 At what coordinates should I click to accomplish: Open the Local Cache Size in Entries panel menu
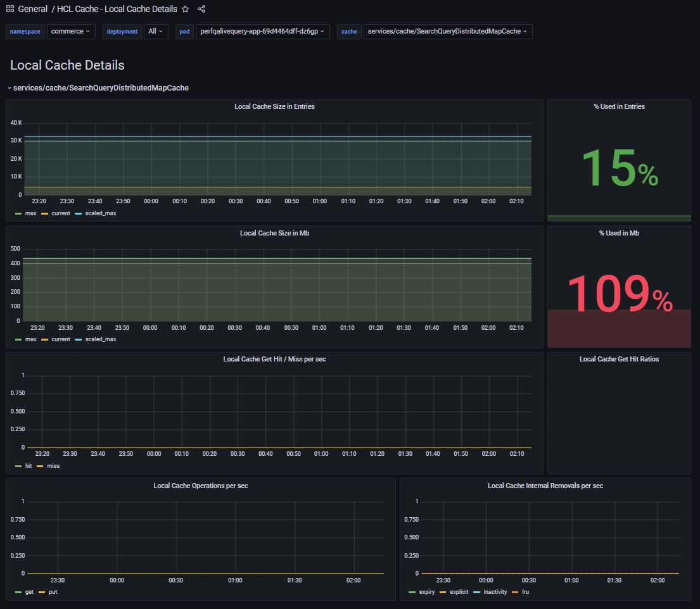(x=274, y=106)
